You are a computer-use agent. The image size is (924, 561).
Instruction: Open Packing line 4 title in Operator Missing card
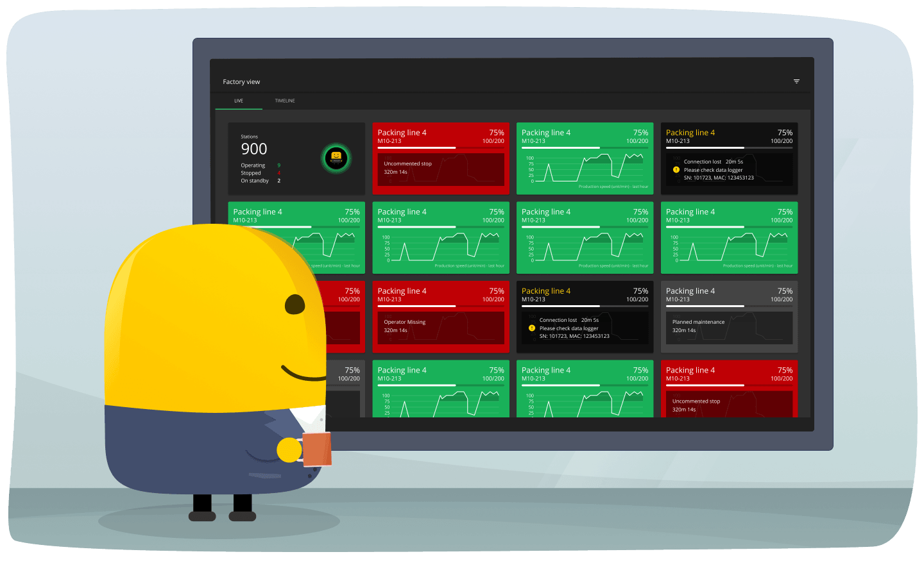tap(402, 291)
